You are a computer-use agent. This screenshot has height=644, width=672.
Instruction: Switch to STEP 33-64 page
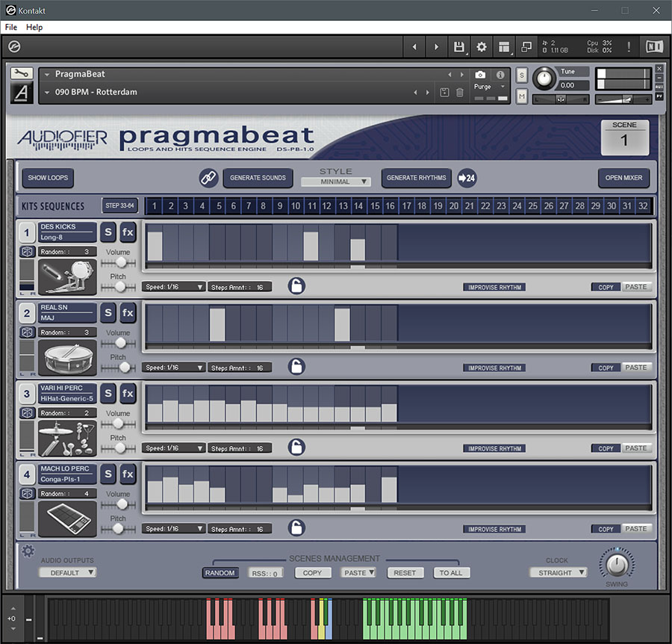tap(119, 205)
